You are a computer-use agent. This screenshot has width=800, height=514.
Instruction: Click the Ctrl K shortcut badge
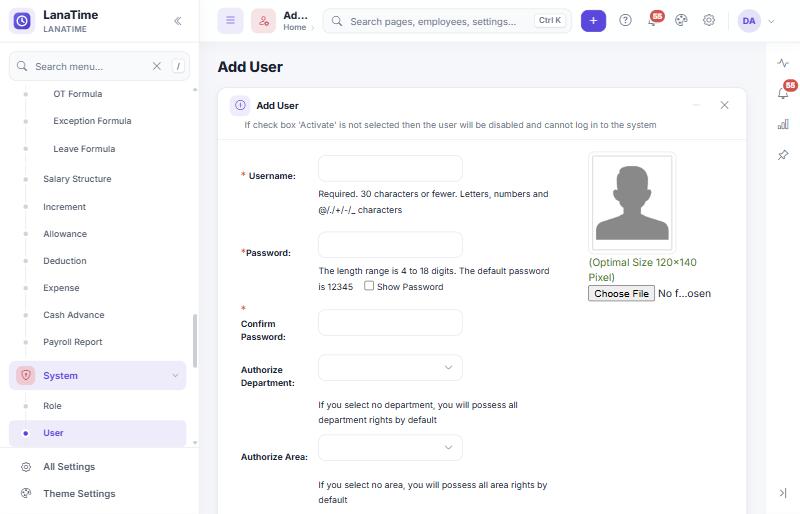550,20
